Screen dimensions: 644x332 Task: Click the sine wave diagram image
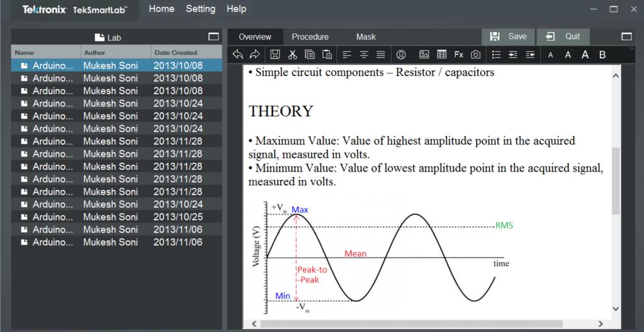tap(382, 257)
